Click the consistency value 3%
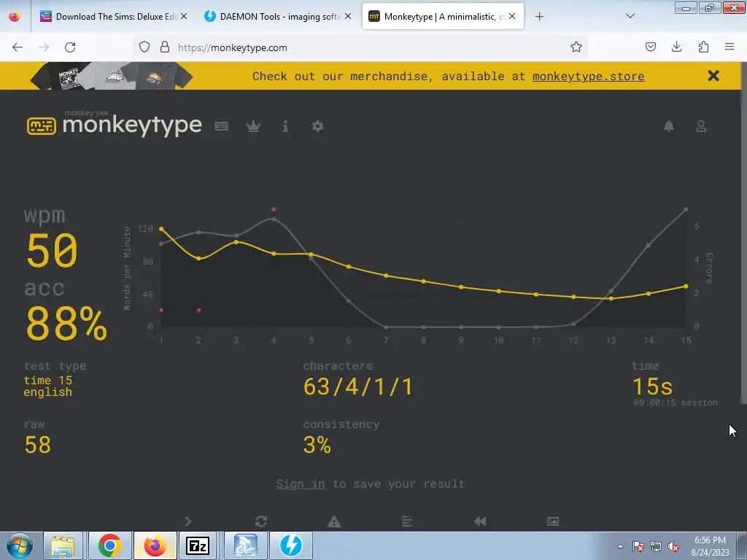Image resolution: width=747 pixels, height=560 pixels. pos(317,445)
